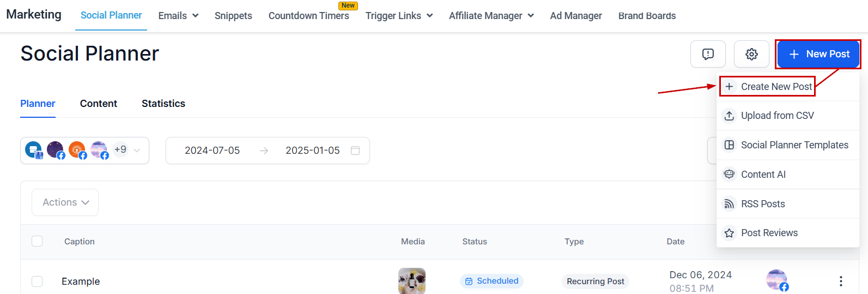Screen dimensions: 868x294
Task: Click the Upload from CSV icon
Action: coord(729,116)
